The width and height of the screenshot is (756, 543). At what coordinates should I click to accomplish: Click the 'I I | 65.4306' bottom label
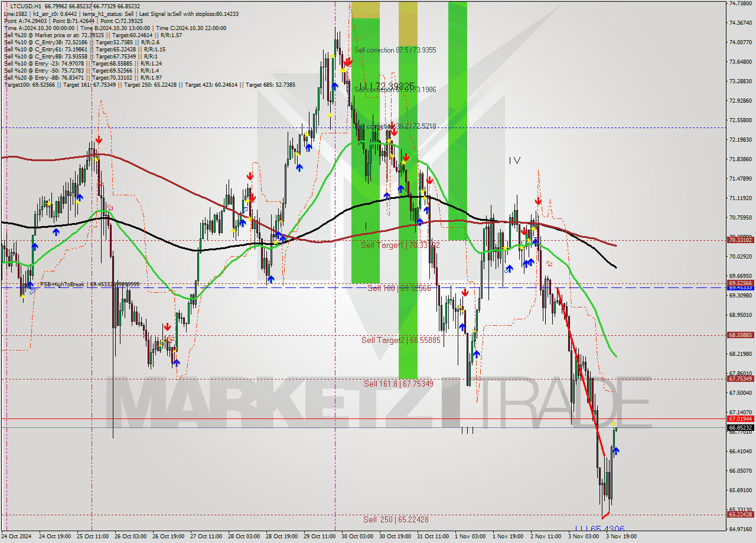(x=599, y=529)
